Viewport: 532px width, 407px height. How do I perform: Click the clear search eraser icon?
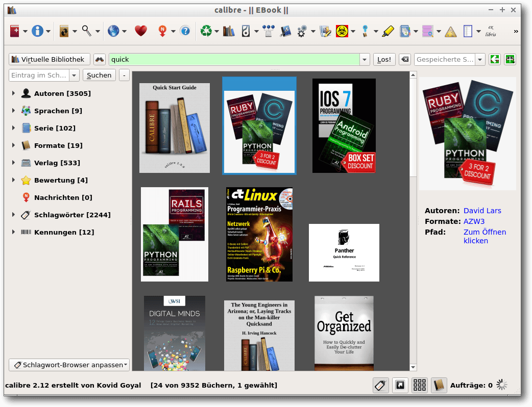(x=405, y=59)
